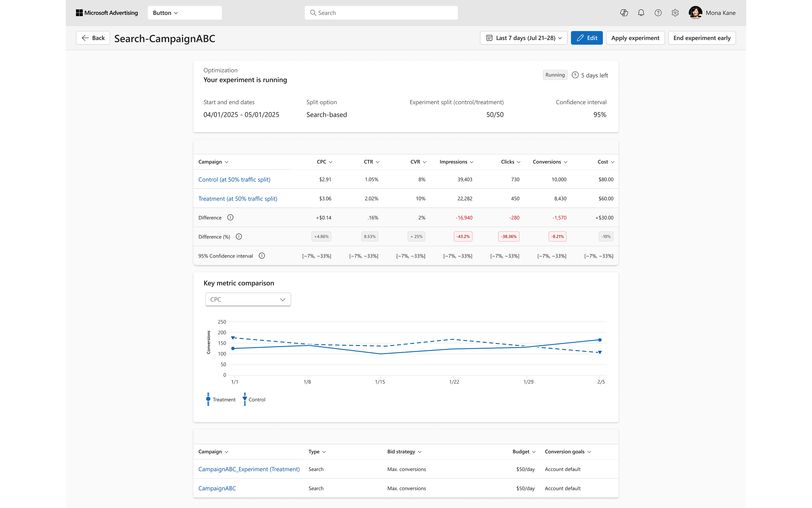Expand the CTR column header menu
This screenshot has height=508, width=812.
378,162
